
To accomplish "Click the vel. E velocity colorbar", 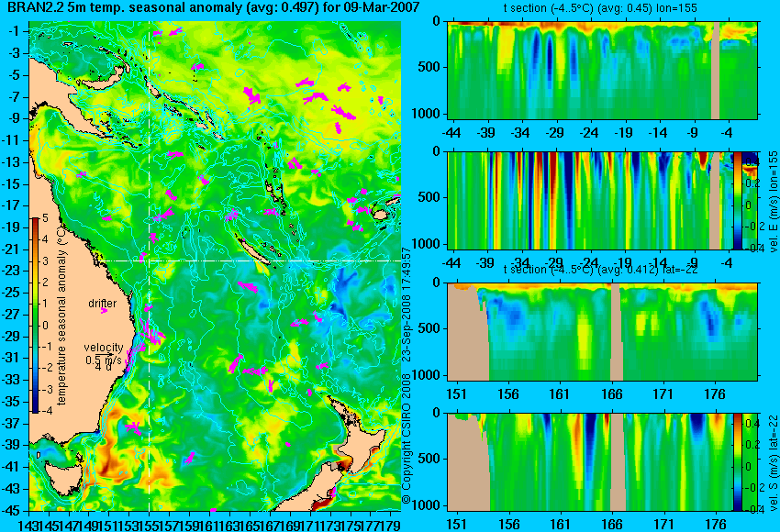I will click(737, 200).
